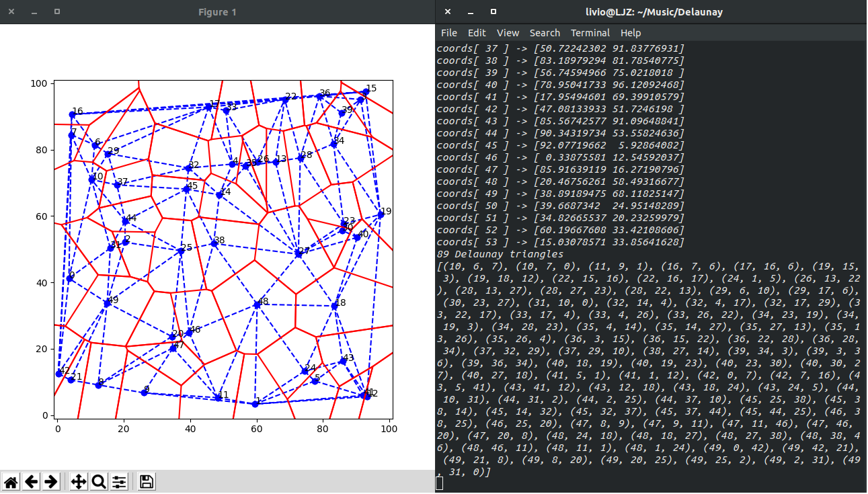The height and width of the screenshot is (494, 868).
Task: Open the terminal Help menu
Action: pyautogui.click(x=631, y=33)
